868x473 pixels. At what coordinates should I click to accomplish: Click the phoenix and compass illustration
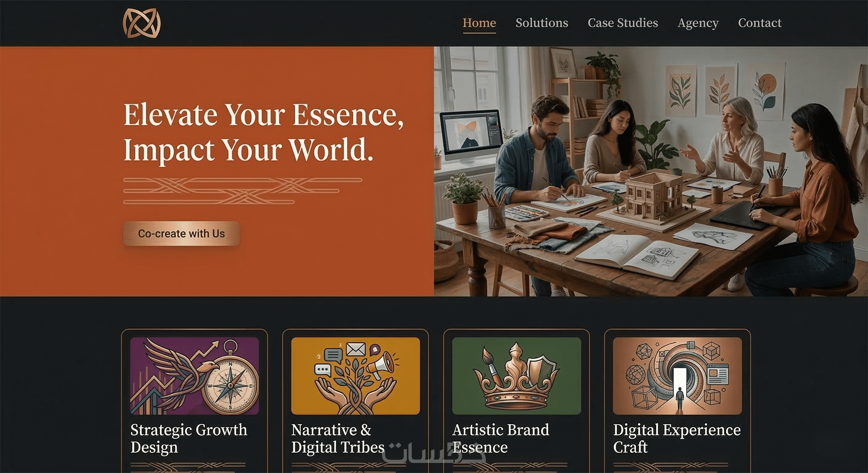coord(194,376)
